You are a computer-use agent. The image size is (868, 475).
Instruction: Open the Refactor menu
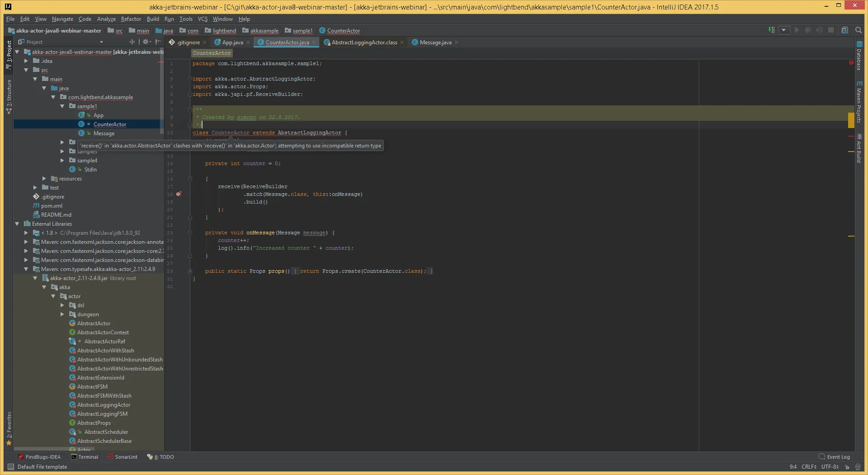tap(131, 19)
